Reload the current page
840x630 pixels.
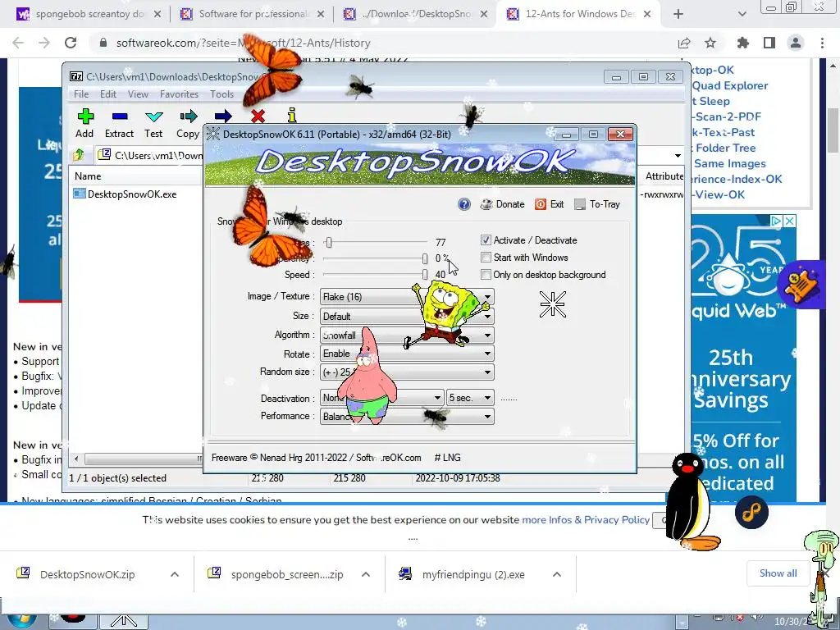[71, 43]
